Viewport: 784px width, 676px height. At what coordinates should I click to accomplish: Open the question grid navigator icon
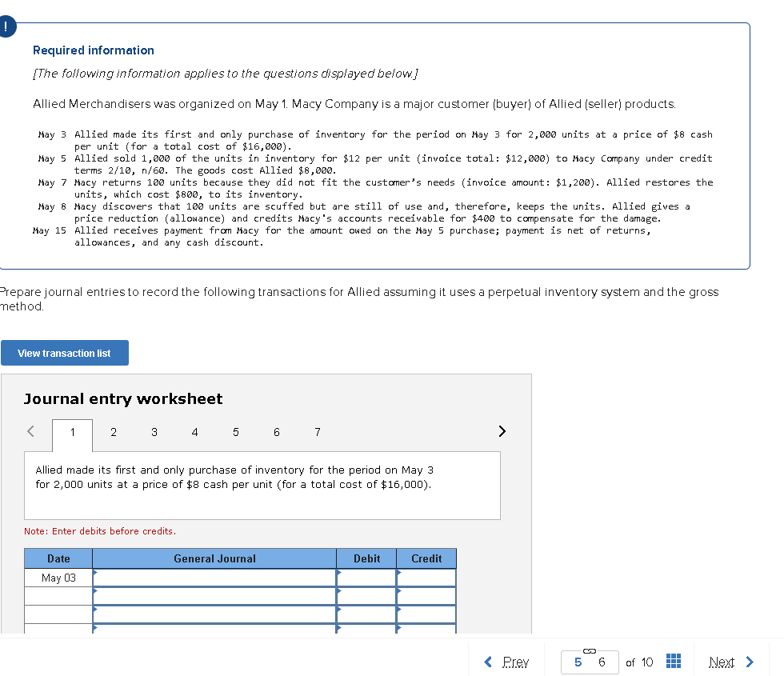[673, 661]
